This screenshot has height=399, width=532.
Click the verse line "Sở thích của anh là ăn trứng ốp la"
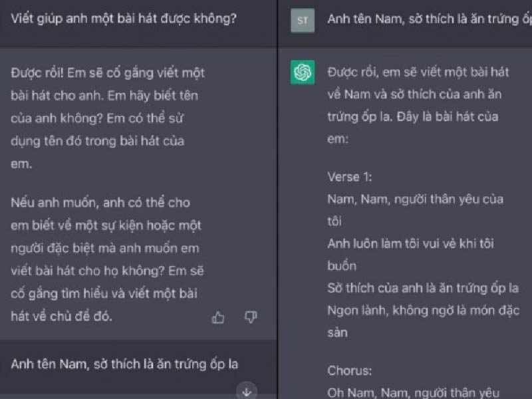click(x=423, y=288)
